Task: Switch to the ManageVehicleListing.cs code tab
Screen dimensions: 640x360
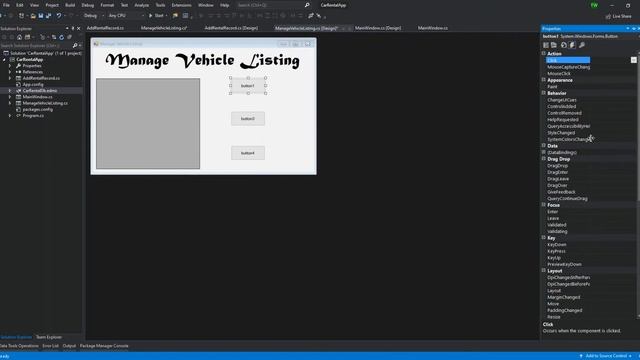Action: 164,28
